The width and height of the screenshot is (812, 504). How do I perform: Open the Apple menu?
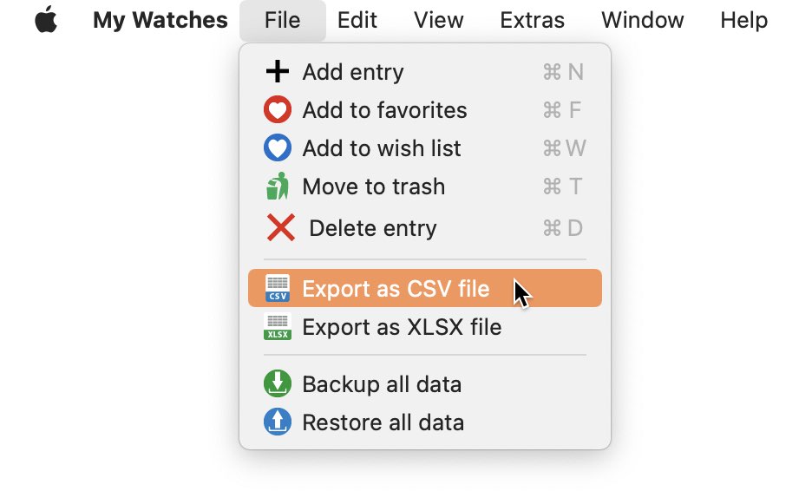[x=46, y=20]
